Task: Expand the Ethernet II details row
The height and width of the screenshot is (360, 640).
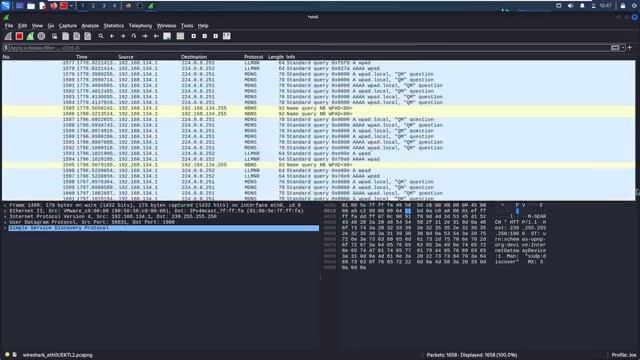Action: pyautogui.click(x=5, y=211)
